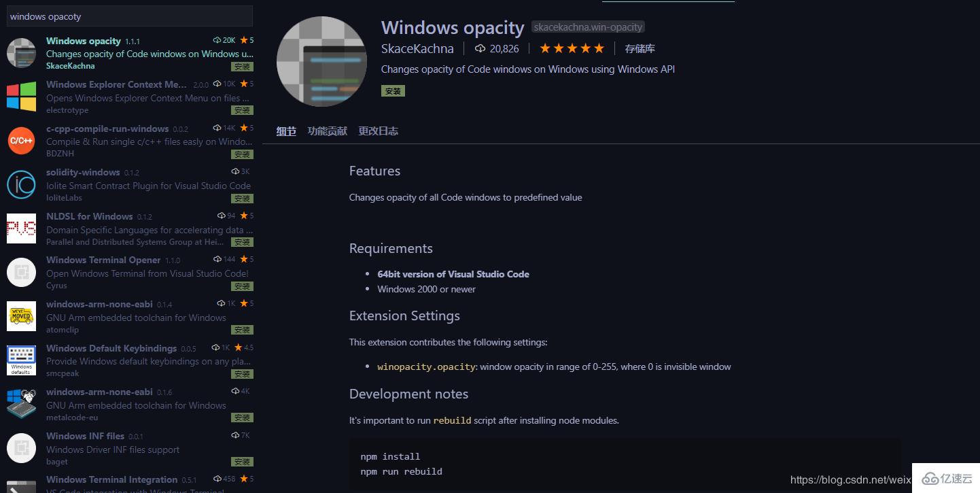Install metalcode-eu's windows-arm-none-eabi extension

[x=242, y=418]
